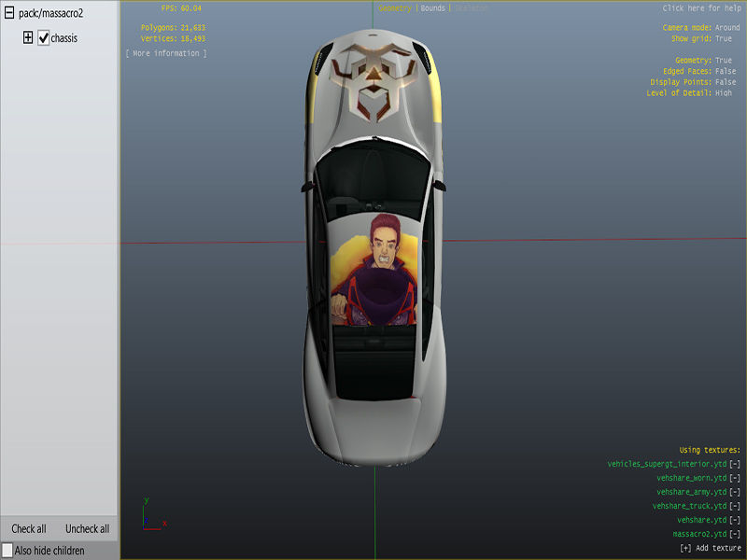
Task: Remove vehshare_army.ytd with its [-] button
Action: click(735, 492)
